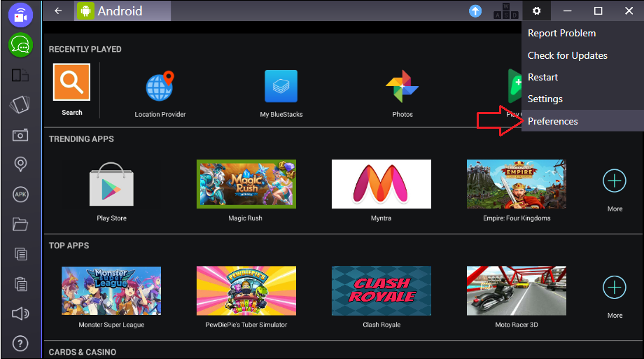
Task: Take a screenshot with the camera icon
Action: click(x=20, y=135)
